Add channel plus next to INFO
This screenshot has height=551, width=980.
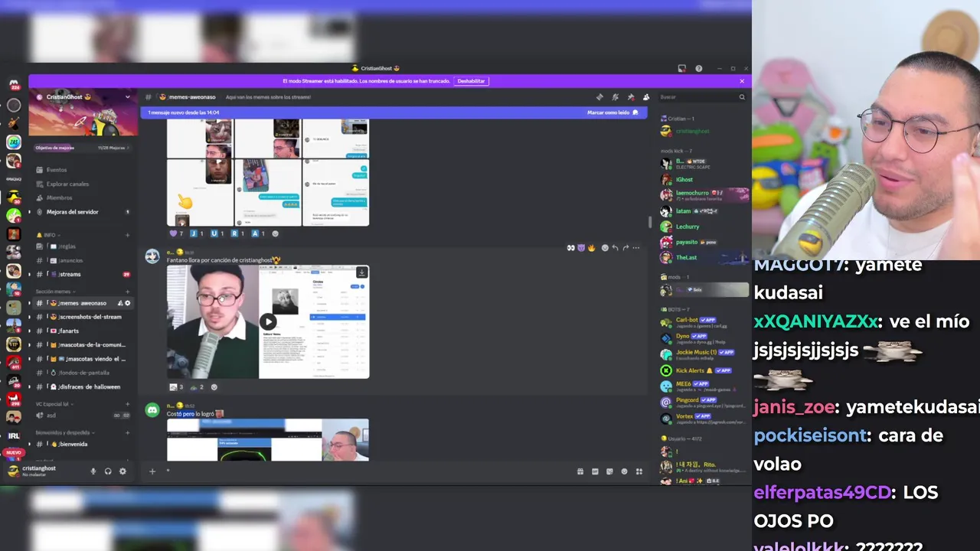click(127, 235)
